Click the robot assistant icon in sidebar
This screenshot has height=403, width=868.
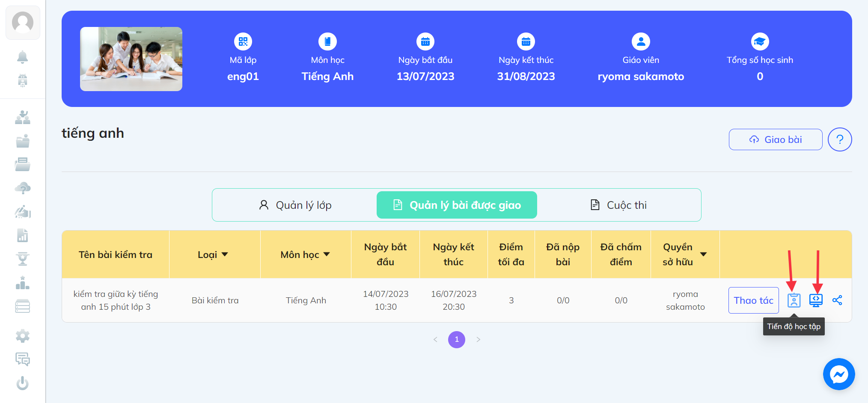pyautogui.click(x=23, y=80)
